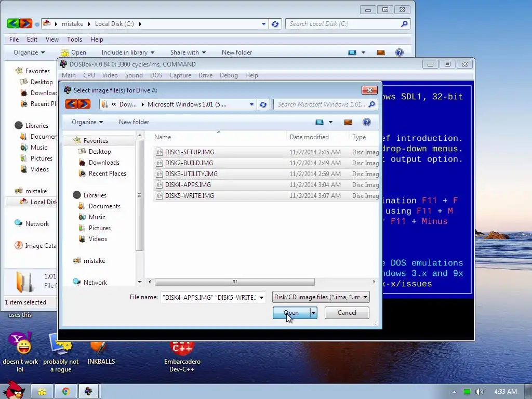Image resolution: width=532 pixels, height=399 pixels.
Task: Click the 'probably not a rogue' desktop icon
Action: pyautogui.click(x=61, y=353)
